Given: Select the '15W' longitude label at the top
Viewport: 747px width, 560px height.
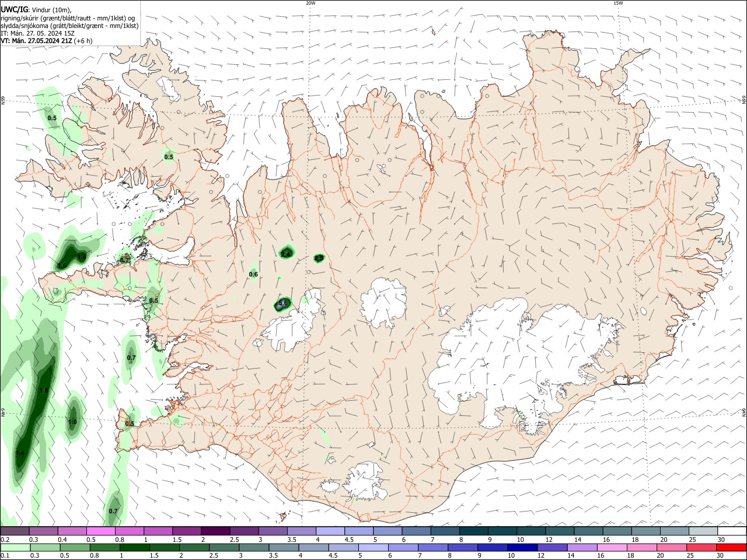Looking at the screenshot, I should click(x=618, y=3).
